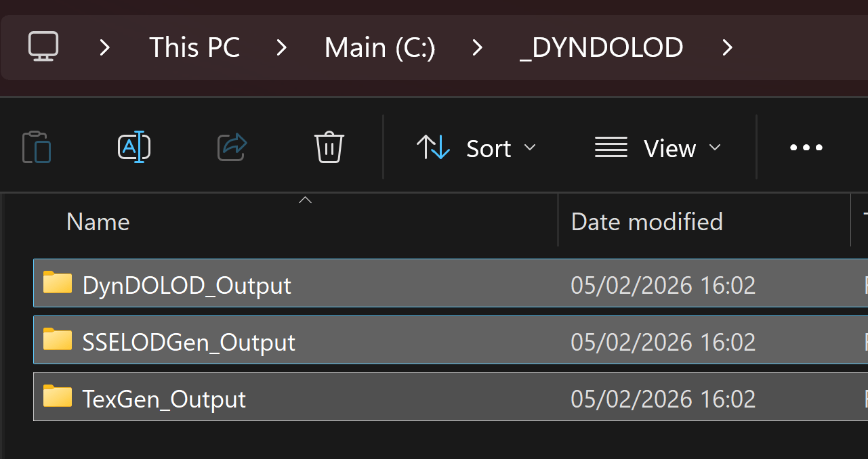
Task: Expand the chevron after _DYNDOLOD
Action: tap(728, 47)
